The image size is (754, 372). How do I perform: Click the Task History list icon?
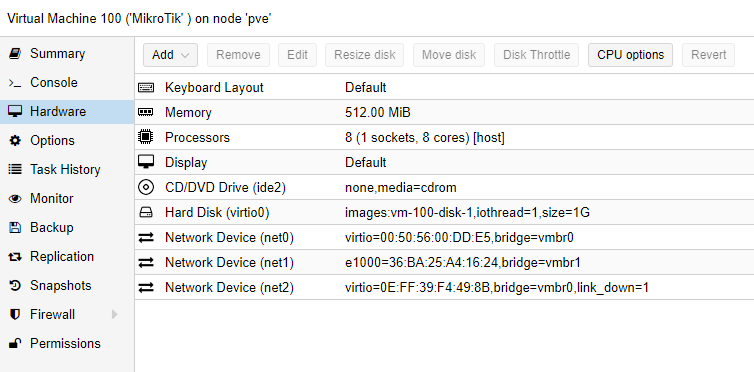(x=15, y=170)
